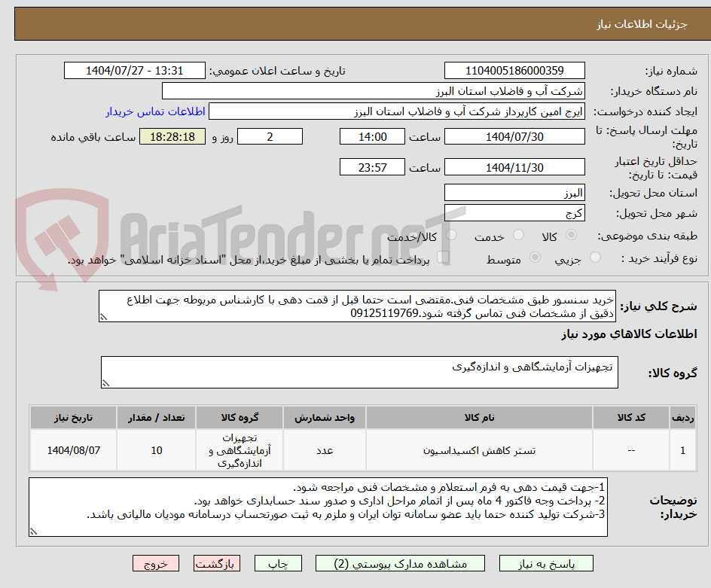The width and height of the screenshot is (711, 588).
Task: Click the البرز delivery province field
Action: coord(514,192)
